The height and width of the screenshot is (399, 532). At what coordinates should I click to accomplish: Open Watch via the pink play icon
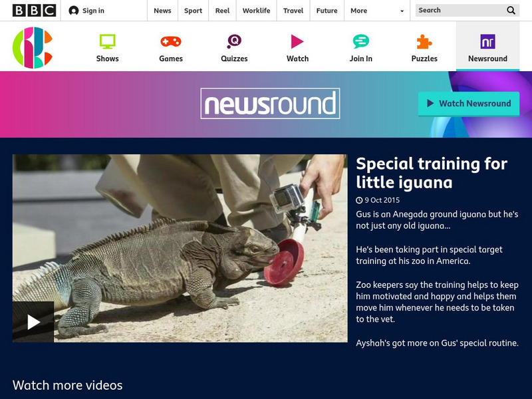point(297,42)
